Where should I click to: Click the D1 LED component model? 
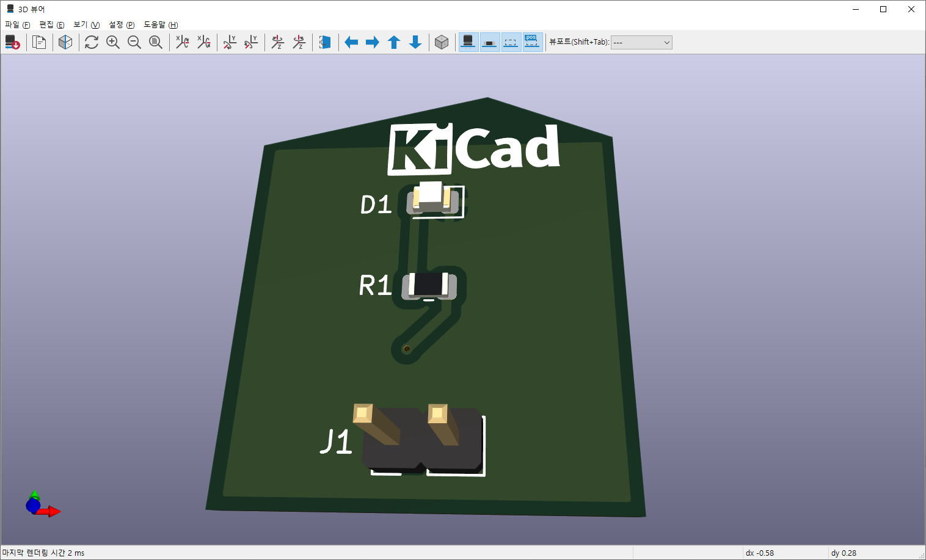tap(432, 198)
